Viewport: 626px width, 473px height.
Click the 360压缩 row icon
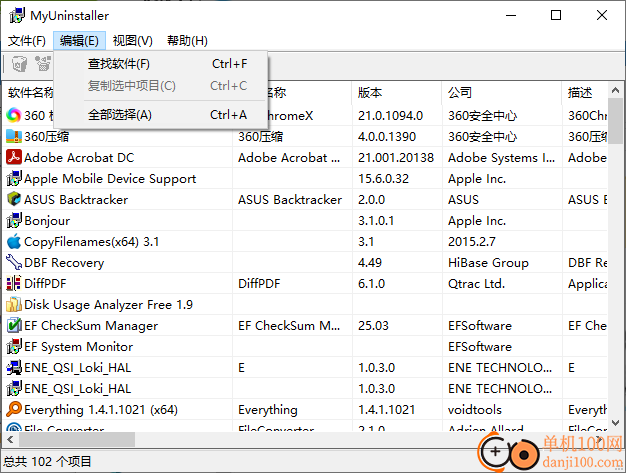pyautogui.click(x=14, y=137)
